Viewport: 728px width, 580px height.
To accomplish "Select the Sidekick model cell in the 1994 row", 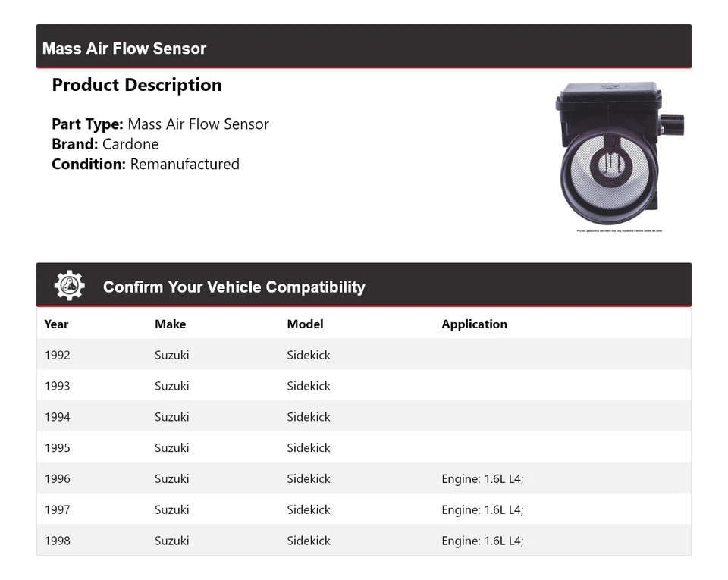I will point(309,417).
